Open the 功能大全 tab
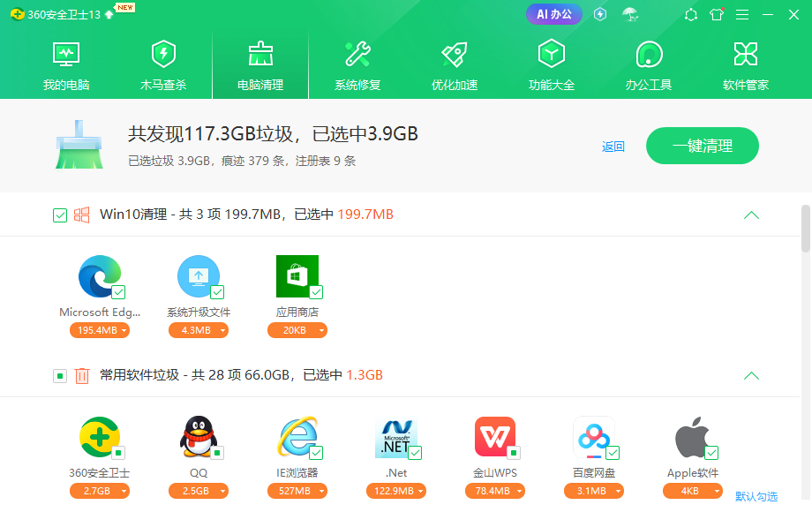The image size is (812, 512). tap(552, 66)
